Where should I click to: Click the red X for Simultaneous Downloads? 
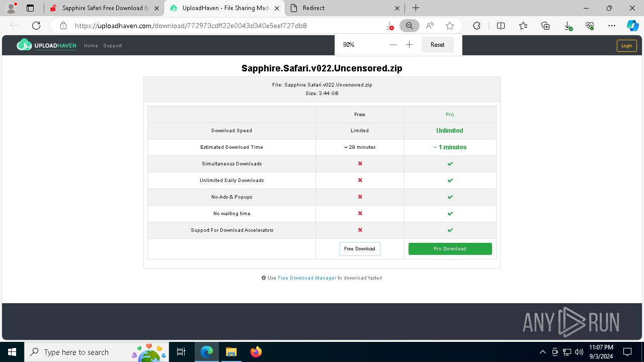tap(360, 164)
